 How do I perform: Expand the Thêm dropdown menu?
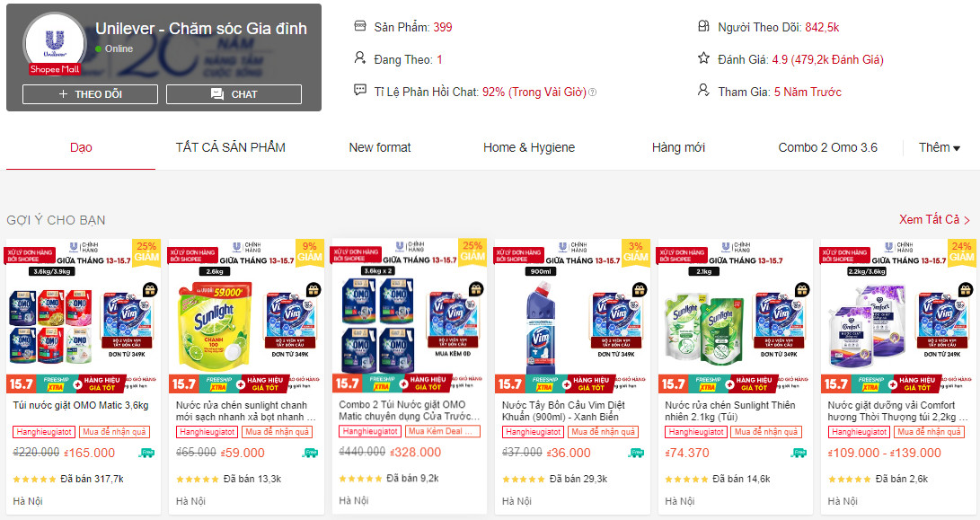click(940, 147)
